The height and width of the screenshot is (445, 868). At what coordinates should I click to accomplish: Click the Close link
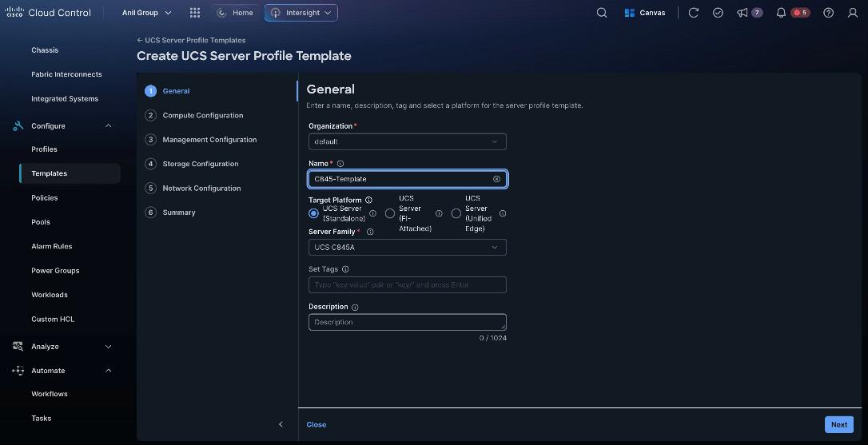pyautogui.click(x=316, y=424)
